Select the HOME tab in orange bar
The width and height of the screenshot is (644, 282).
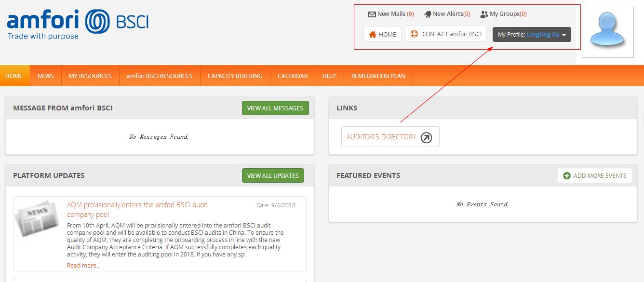tap(14, 76)
